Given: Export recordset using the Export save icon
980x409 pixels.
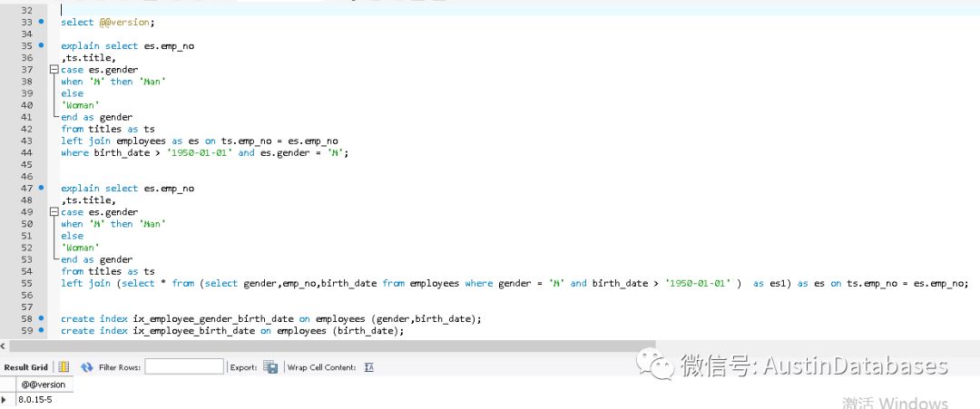Looking at the screenshot, I should point(270,367).
